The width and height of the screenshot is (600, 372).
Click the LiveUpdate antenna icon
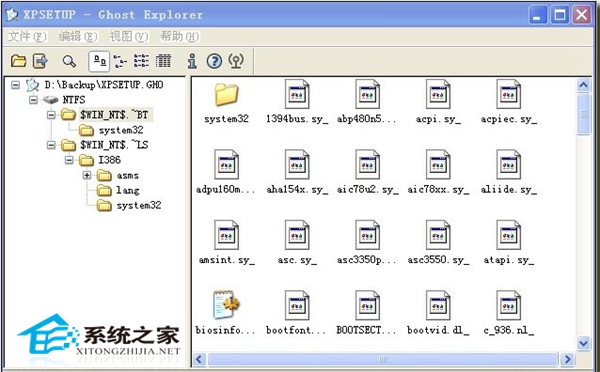(x=236, y=61)
